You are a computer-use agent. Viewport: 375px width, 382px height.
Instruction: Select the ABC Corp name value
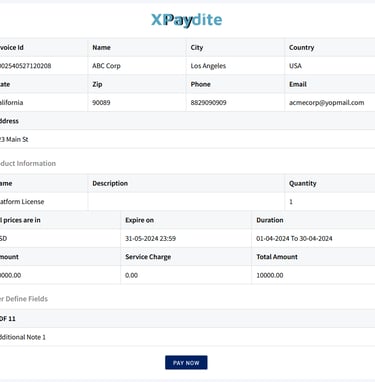pos(106,66)
